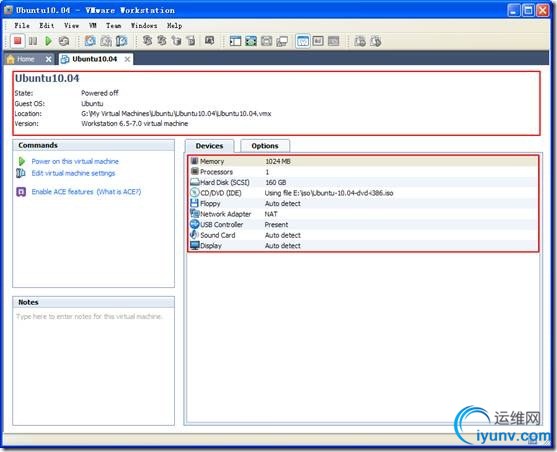Switch to the Devices tab

[x=209, y=146]
